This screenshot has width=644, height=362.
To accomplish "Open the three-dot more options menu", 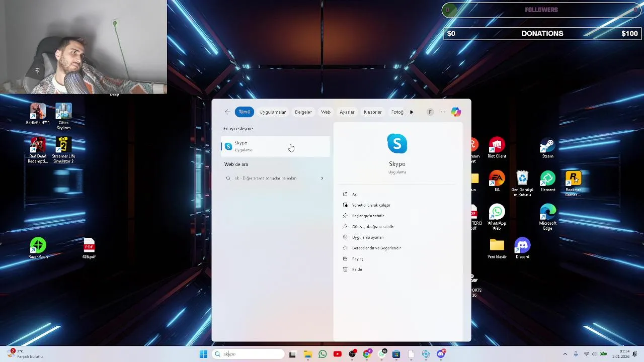I will pyautogui.click(x=443, y=112).
